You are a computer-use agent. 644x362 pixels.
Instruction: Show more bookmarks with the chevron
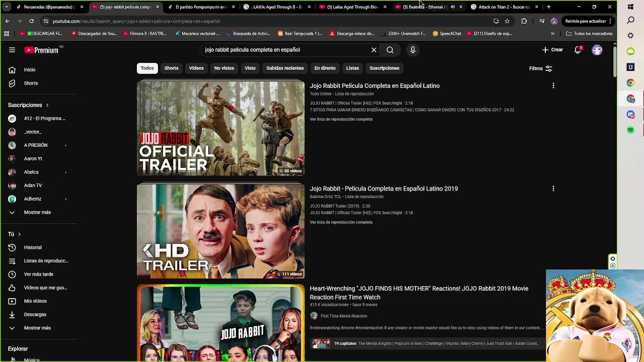[x=552, y=34]
